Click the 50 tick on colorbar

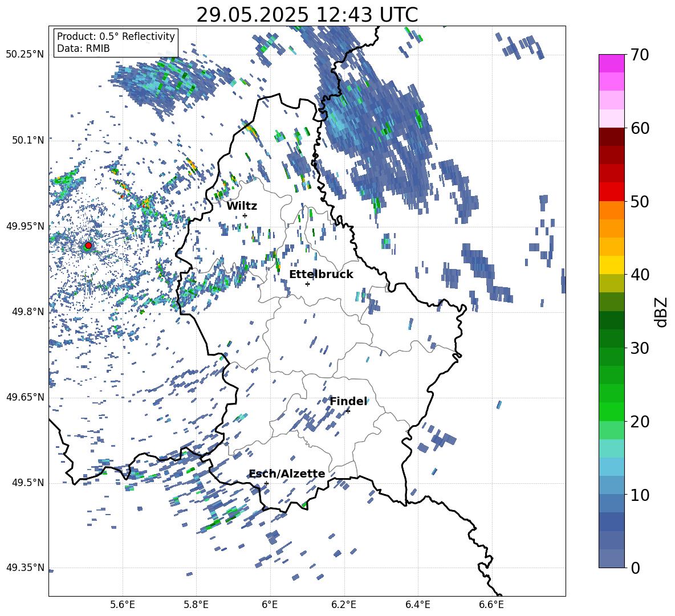(640, 202)
